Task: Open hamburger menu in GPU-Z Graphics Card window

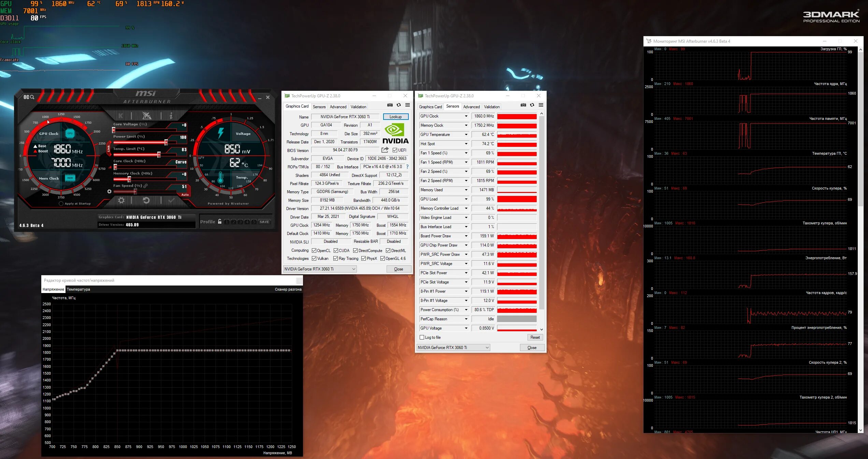Action: [x=407, y=105]
